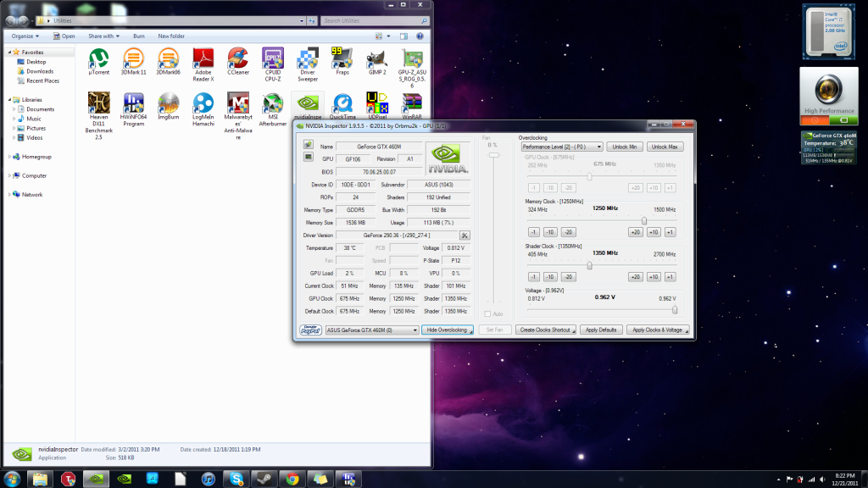Image resolution: width=868 pixels, height=488 pixels.
Task: Select the CPUID CPU-Z icon
Action: click(x=273, y=64)
